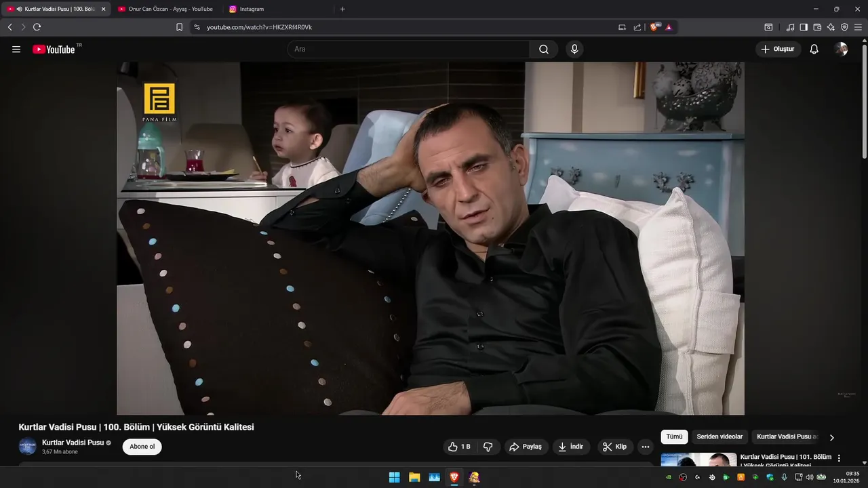Open tab search icon in toolbar
Screen dimensions: 868x488
coord(768,27)
